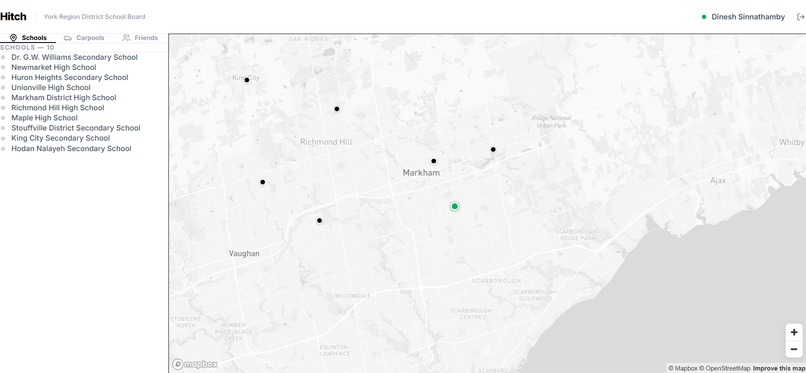Click the school marker just above Markham label
Viewport: 806px width, 373px height.
point(434,161)
